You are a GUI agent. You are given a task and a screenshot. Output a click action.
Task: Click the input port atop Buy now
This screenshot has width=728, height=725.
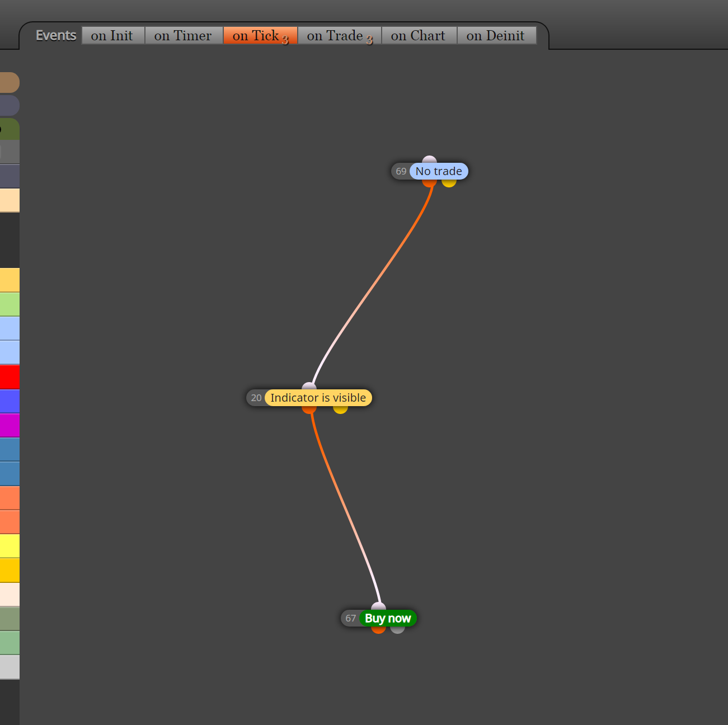pyautogui.click(x=378, y=607)
